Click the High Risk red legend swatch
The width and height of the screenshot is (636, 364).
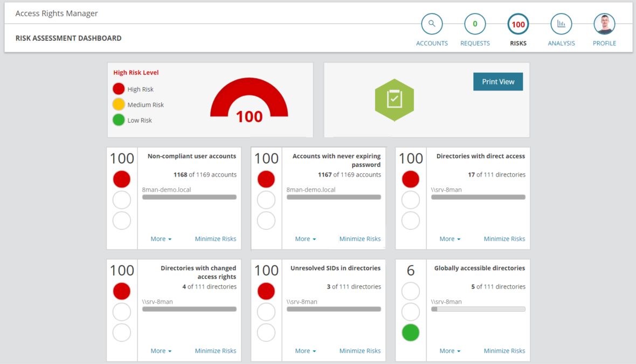pyautogui.click(x=119, y=89)
